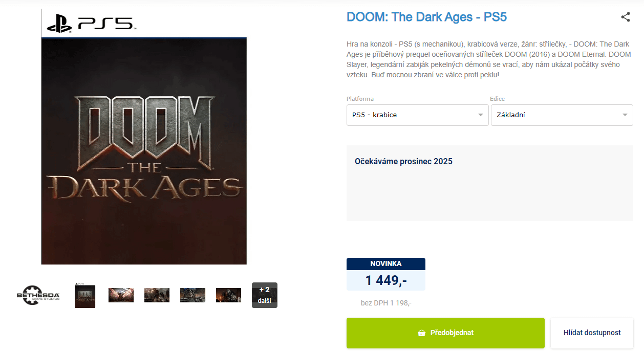This screenshot has height=352, width=644.
Task: Open the 'Očekáváme prosinec 2025' link
Action: point(403,162)
